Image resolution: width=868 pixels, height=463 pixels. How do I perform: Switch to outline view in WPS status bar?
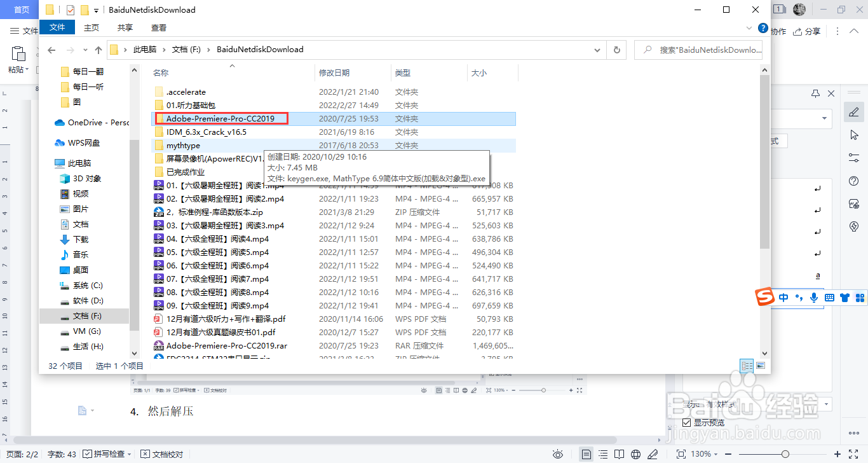click(603, 454)
